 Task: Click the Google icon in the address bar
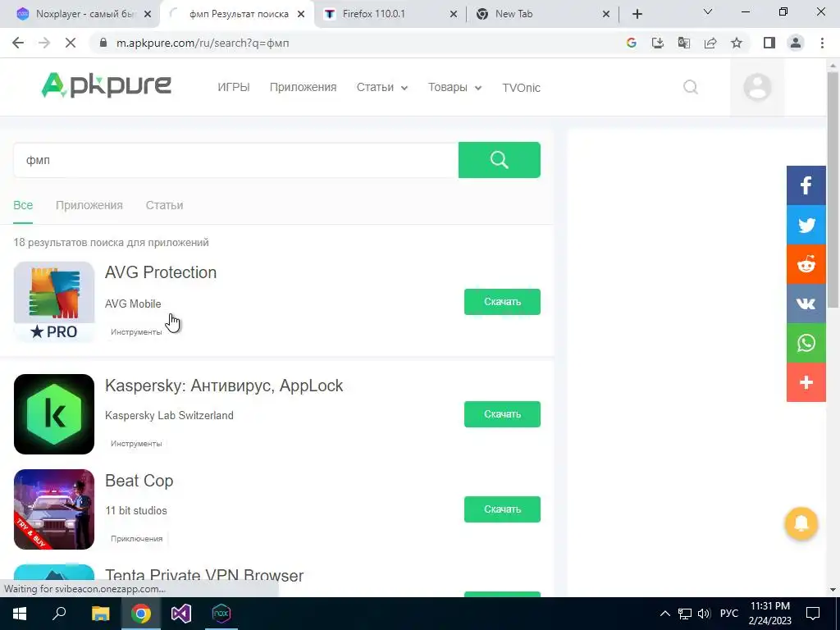click(632, 43)
